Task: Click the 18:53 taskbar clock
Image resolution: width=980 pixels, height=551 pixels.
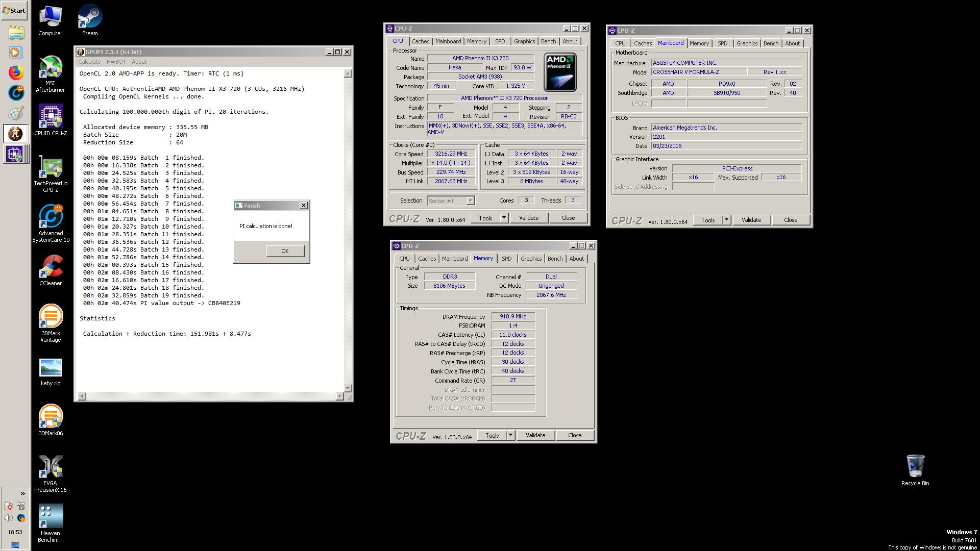Action: point(15,532)
